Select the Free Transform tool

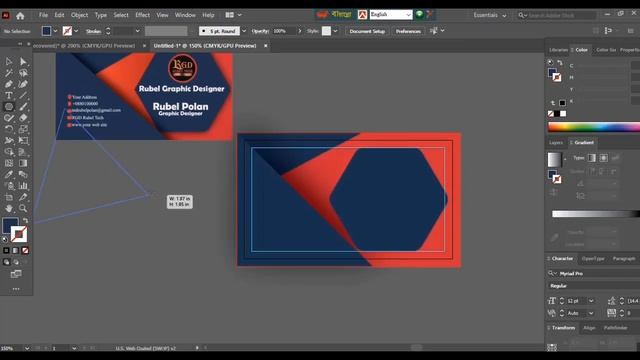pyautogui.click(x=23, y=141)
